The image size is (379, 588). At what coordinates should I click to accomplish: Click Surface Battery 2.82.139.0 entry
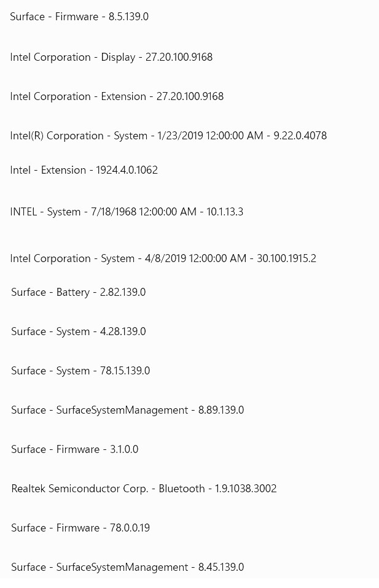pyautogui.click(x=79, y=292)
